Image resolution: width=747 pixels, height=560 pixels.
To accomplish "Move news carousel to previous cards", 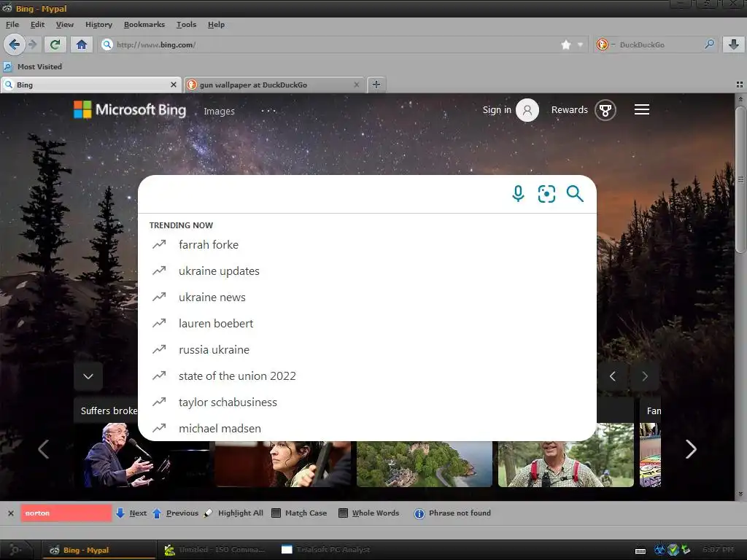I will click(43, 449).
